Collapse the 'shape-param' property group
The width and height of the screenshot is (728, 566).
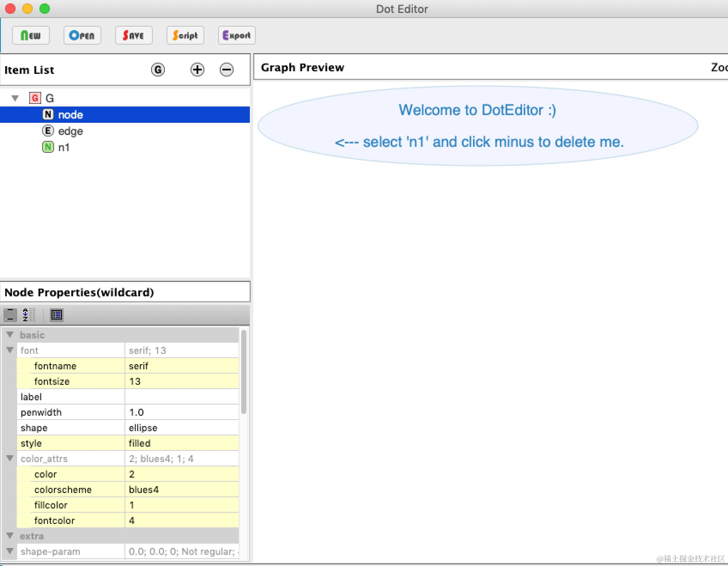[10, 551]
